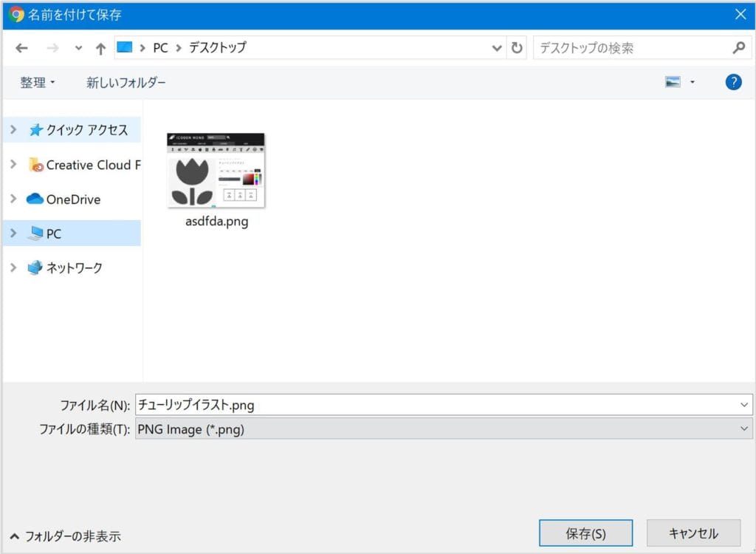Select Creative Cloud Files in sidebar
This screenshot has width=756, height=554.
(92, 165)
